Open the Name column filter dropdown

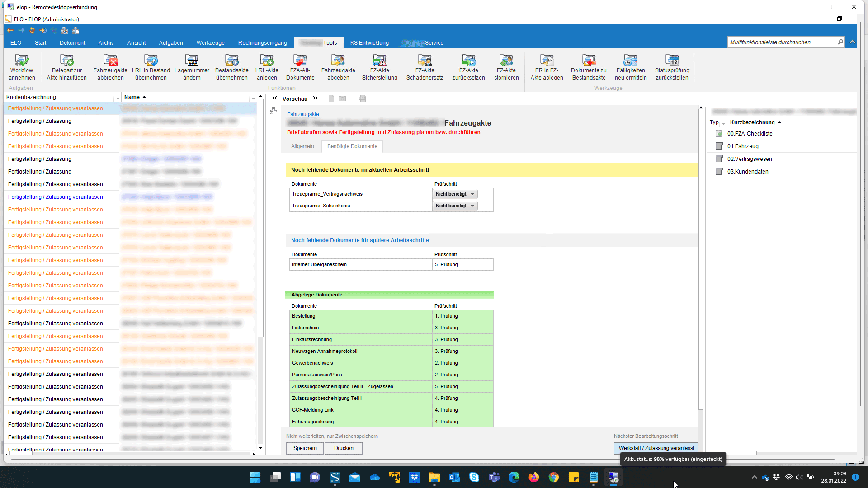(253, 98)
